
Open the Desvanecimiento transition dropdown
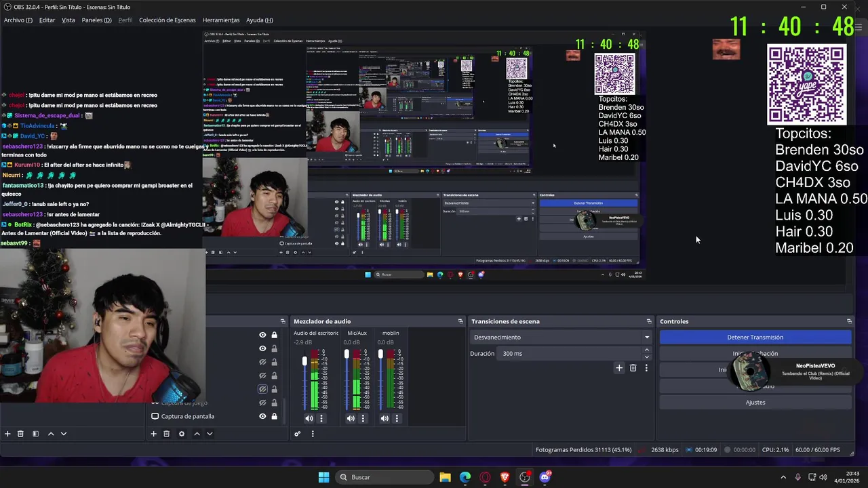(561, 337)
